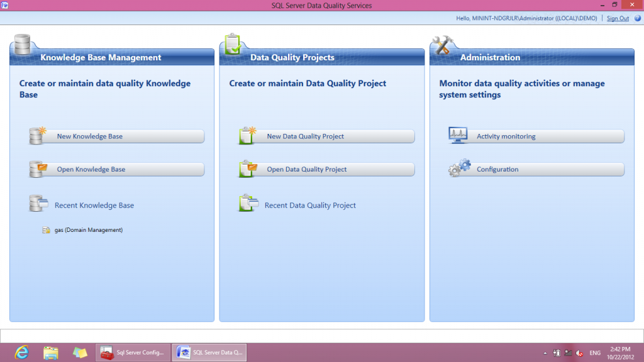Start a New Data Quality Project
Image resolution: width=644 pixels, height=362 pixels.
point(326,136)
